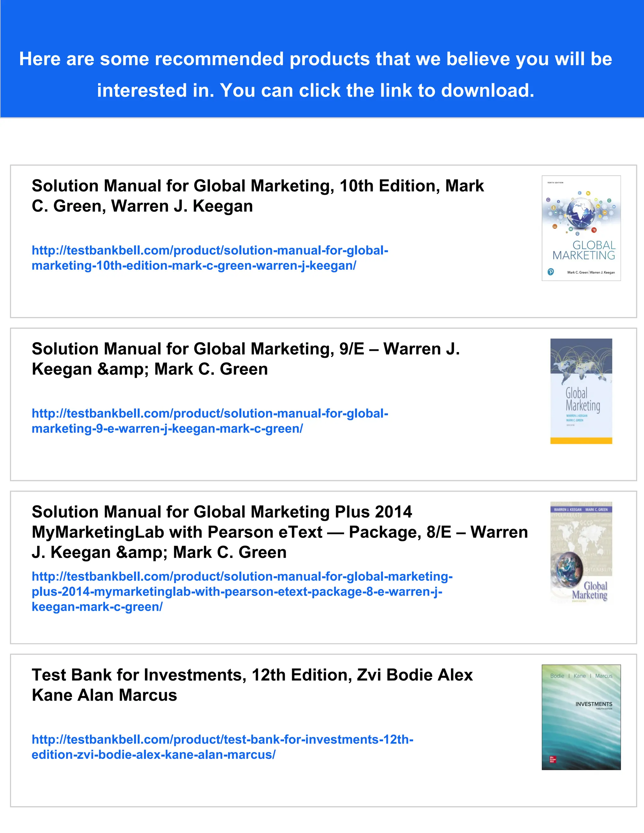The height and width of the screenshot is (833, 644).
Task: Open the Global Marketing Plus 2014 MyMarketingLab link
Action: (x=242, y=591)
